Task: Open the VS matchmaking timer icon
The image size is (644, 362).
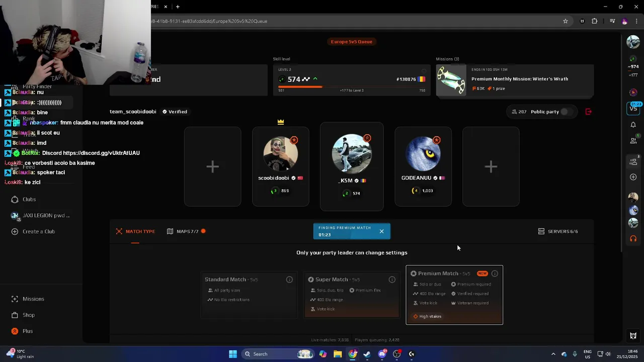Action: pos(633,108)
